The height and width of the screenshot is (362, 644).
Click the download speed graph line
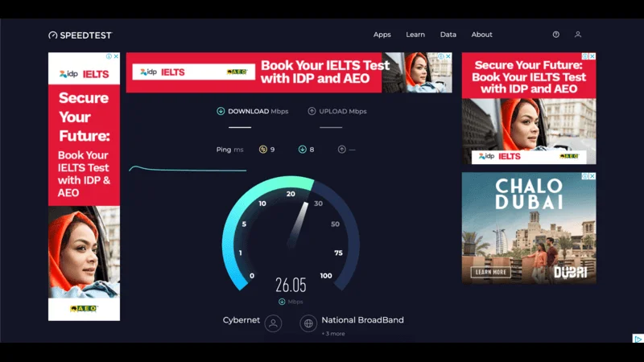click(188, 169)
